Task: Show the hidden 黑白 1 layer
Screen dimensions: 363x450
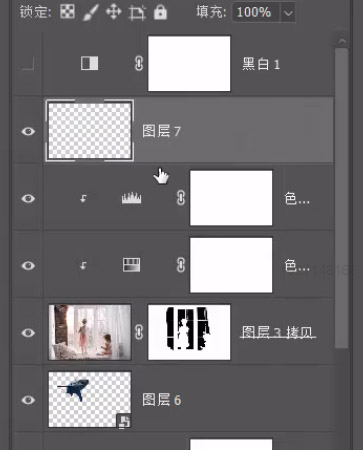Action: [28, 64]
